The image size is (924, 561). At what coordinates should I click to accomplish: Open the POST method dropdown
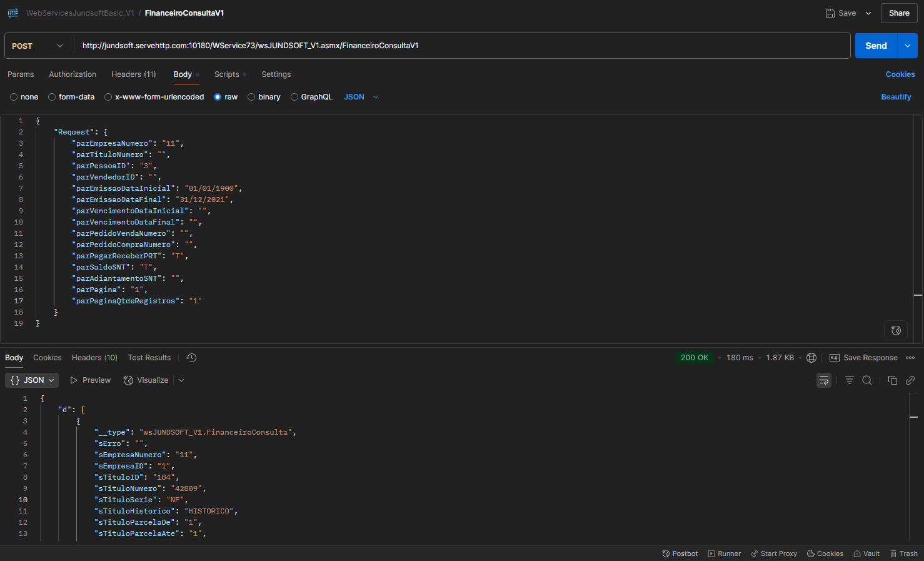coord(38,46)
